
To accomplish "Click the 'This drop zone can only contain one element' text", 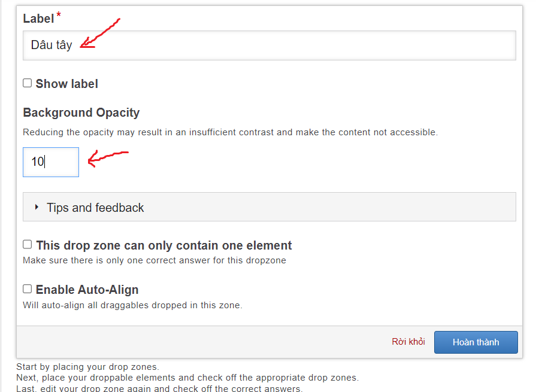I will pyautogui.click(x=163, y=245).
